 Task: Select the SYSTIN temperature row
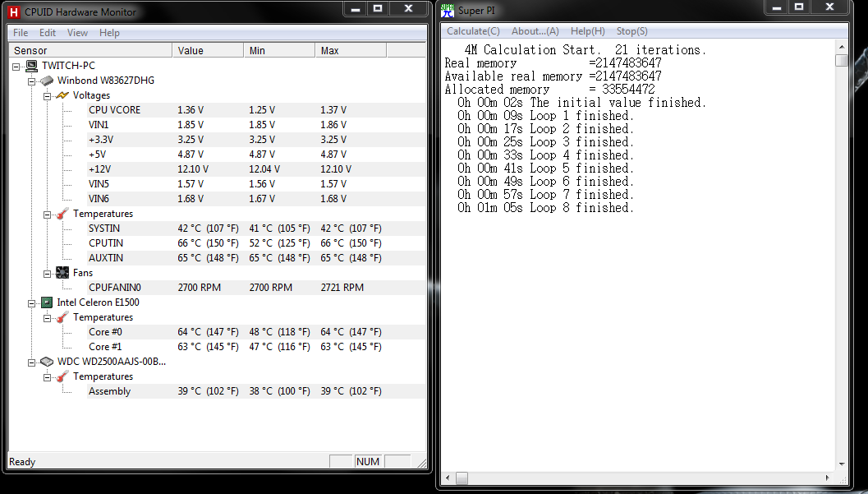click(x=256, y=229)
